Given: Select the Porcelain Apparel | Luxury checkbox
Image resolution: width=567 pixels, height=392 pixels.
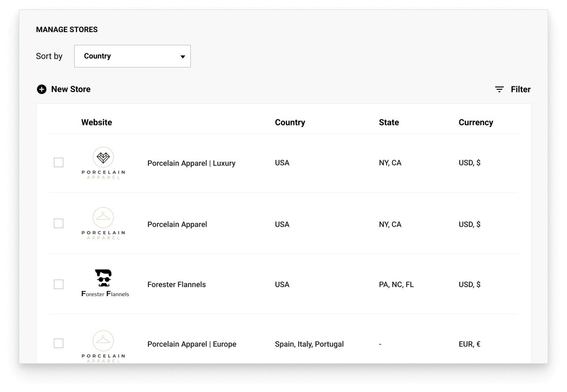Looking at the screenshot, I should (x=59, y=162).
